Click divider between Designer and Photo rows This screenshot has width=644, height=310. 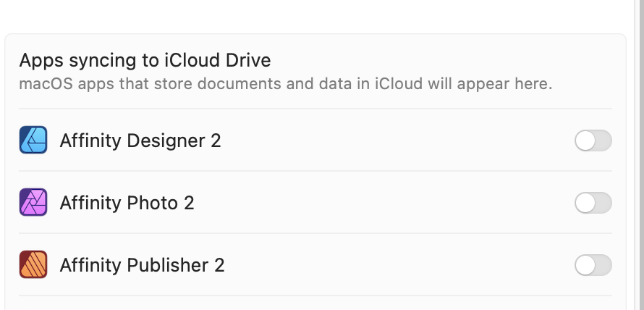point(315,171)
